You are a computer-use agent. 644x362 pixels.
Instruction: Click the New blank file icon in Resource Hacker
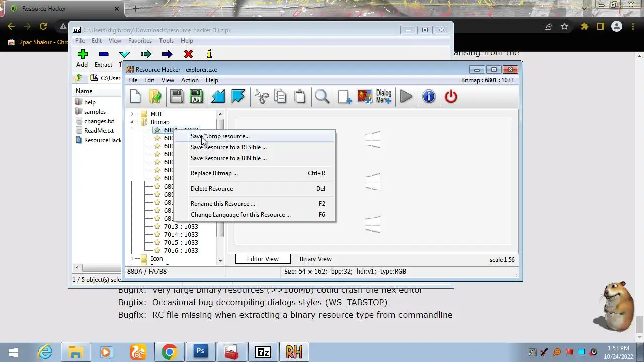[135, 96]
